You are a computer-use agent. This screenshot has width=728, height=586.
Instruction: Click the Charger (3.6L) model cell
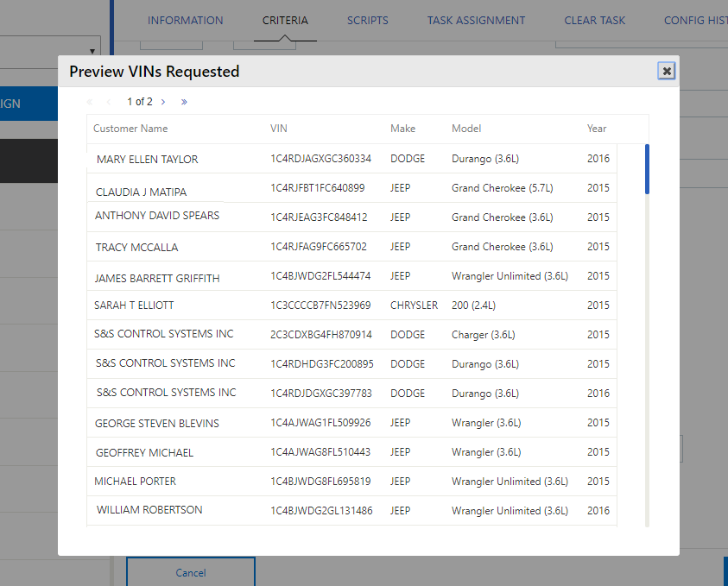pos(484,335)
